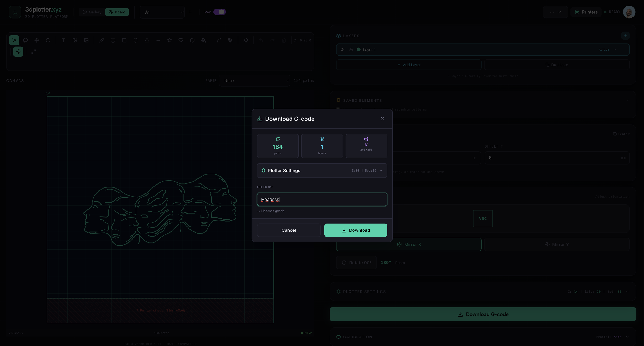Click the expand fullscreen arrows icon

point(34,51)
